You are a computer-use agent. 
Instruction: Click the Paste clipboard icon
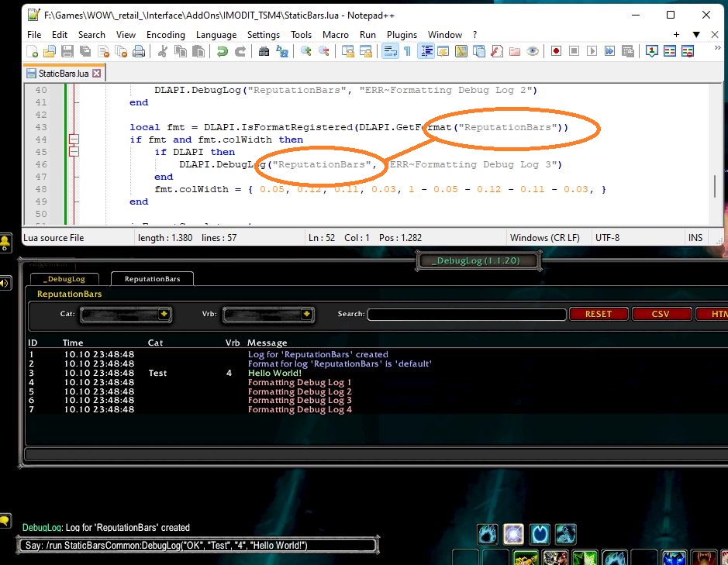coord(198,51)
